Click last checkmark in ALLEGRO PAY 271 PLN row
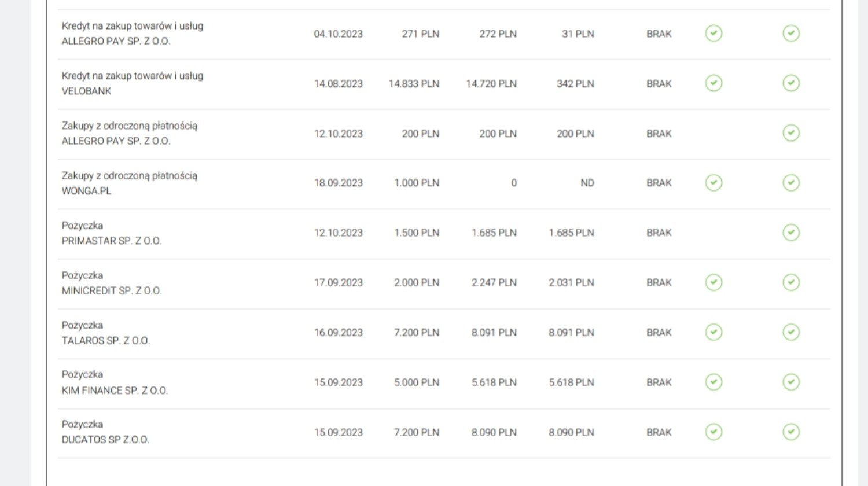Viewport: 868px width, 486px height. 791,34
